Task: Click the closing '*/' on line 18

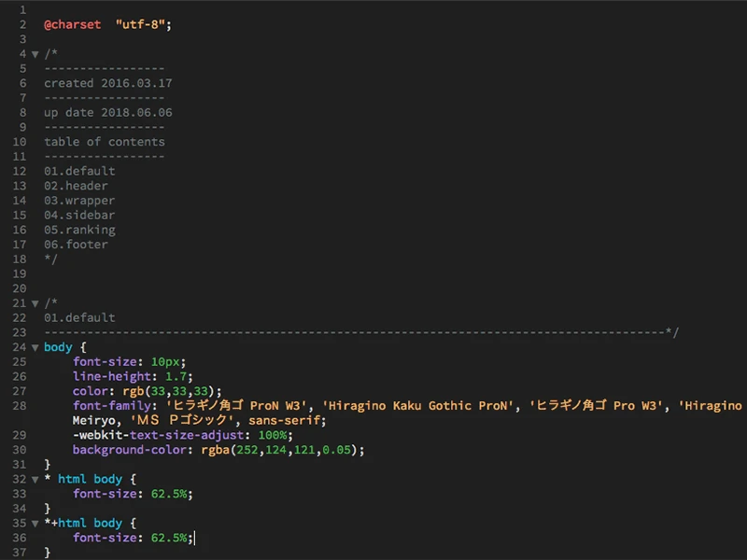Action: click(x=51, y=259)
